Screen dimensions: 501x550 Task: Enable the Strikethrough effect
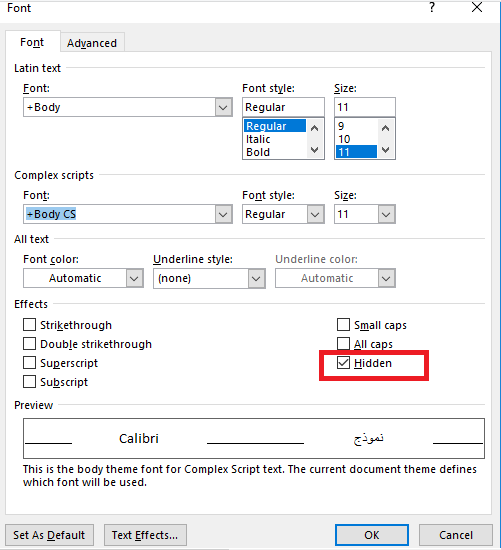click(29, 325)
